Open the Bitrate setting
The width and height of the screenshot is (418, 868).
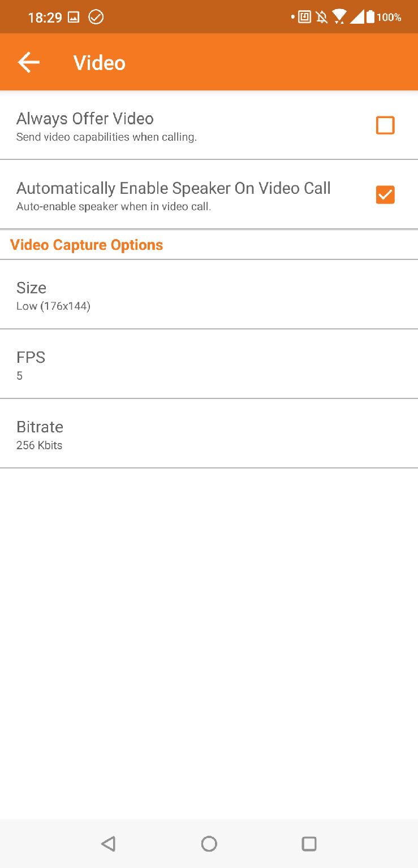click(x=209, y=434)
